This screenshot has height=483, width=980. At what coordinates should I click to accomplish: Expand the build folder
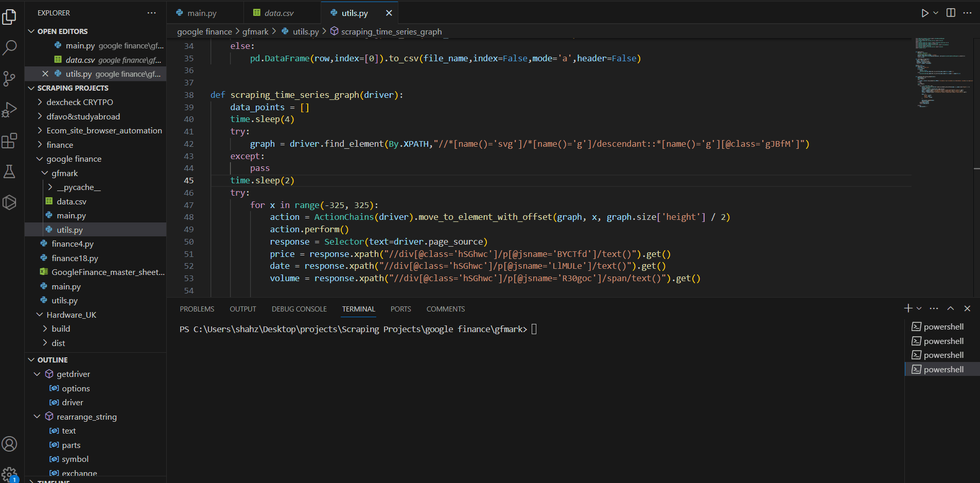coord(95,329)
